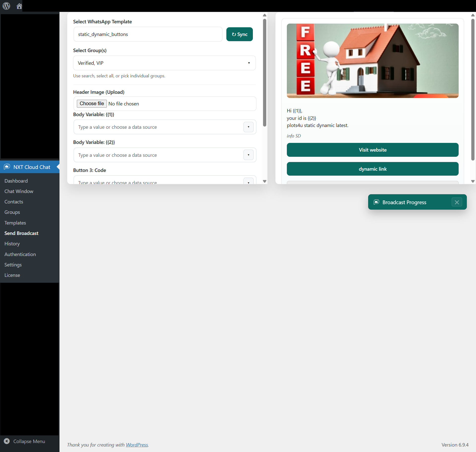Click the home icon in the top bar
Screen dimensions: 476x452
coord(19,6)
